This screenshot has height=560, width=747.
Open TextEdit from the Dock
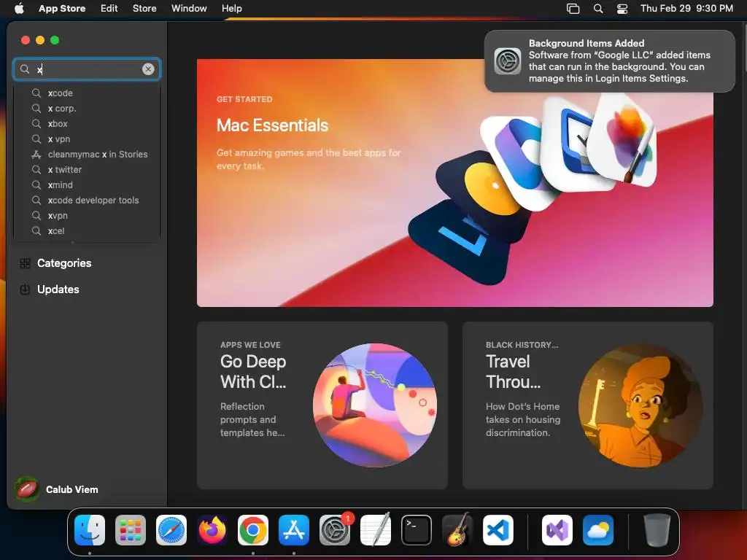[x=376, y=530]
